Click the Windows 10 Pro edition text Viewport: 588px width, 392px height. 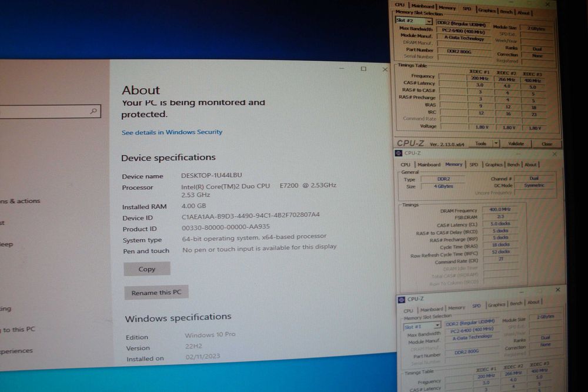pos(210,334)
